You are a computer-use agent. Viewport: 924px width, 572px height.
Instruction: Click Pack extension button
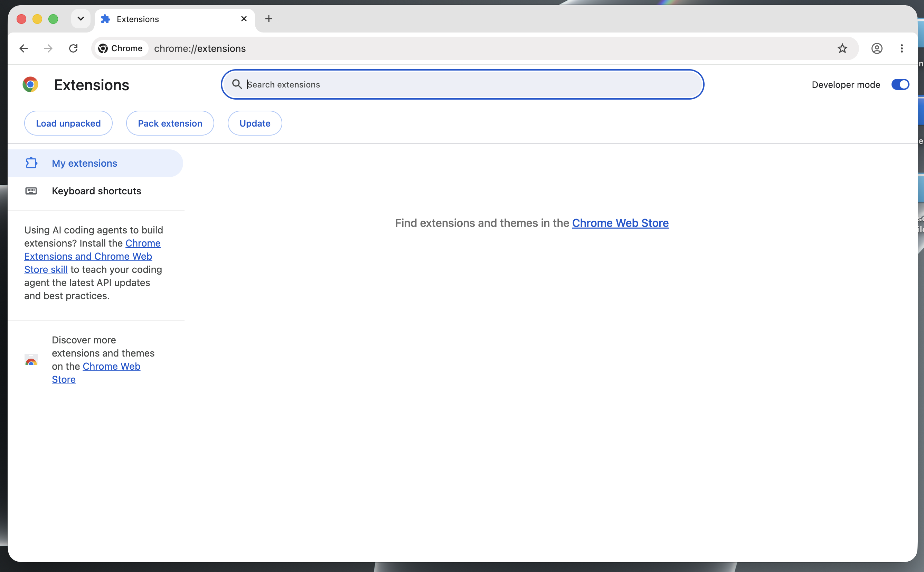[x=170, y=123]
